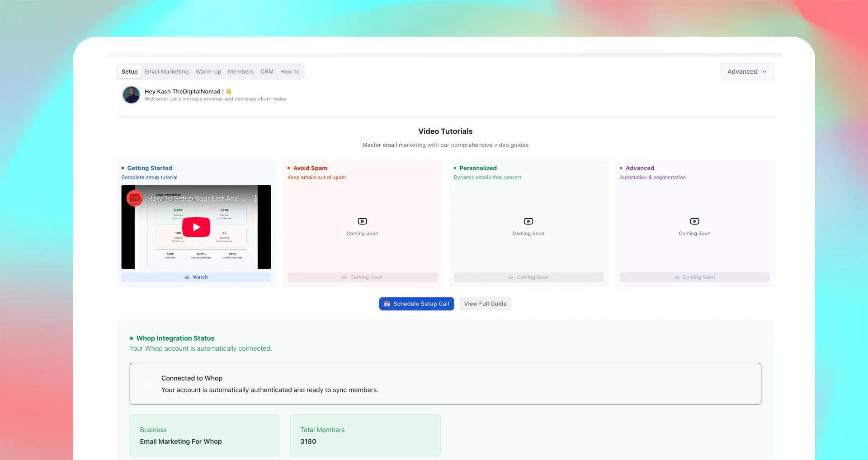Click the "Email Marketing For Whop" business name
The image size is (868, 460).
[181, 441]
